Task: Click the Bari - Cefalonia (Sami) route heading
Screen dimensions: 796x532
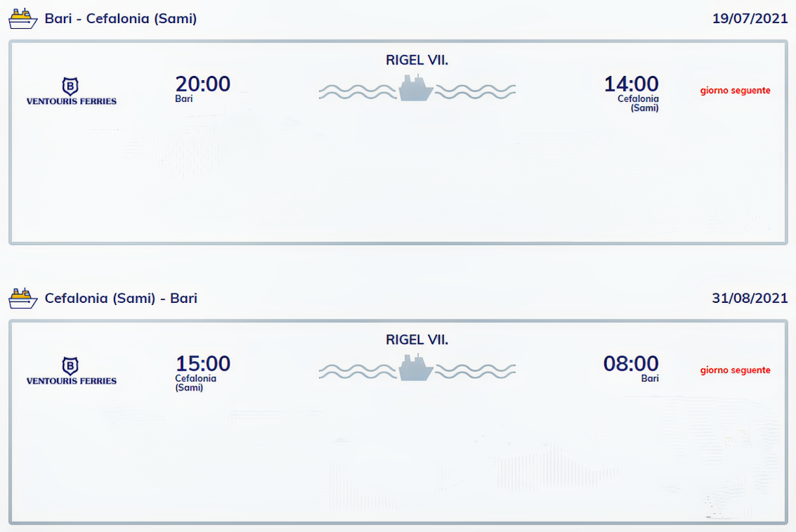Action: [121, 19]
